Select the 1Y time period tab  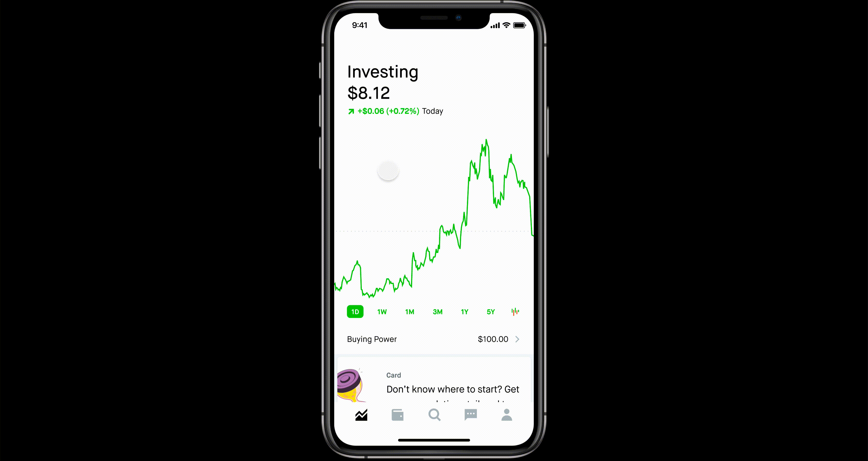464,311
